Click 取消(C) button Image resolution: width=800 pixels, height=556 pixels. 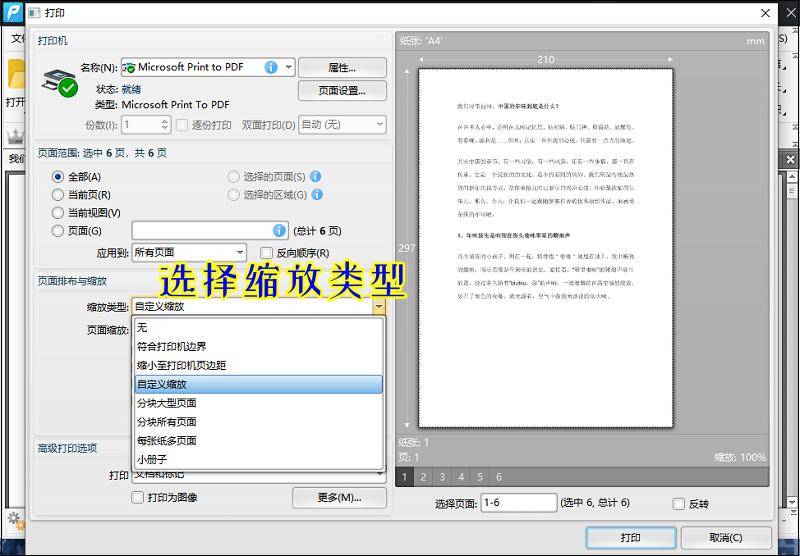pyautogui.click(x=726, y=538)
